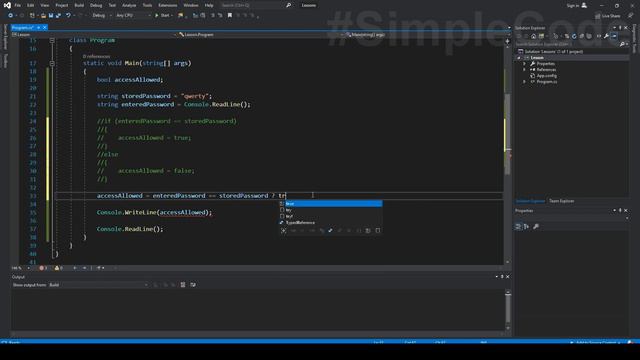Open the Any CPU platform dropdown

(133, 16)
